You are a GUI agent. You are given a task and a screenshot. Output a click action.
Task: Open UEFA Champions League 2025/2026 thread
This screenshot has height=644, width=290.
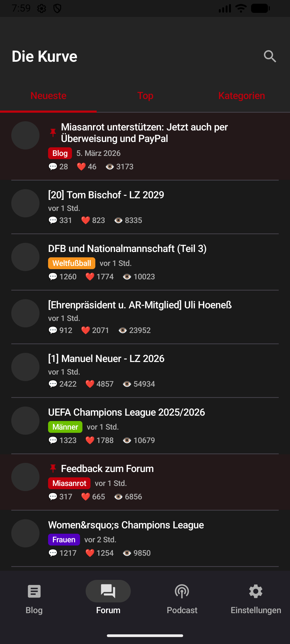pos(126,412)
